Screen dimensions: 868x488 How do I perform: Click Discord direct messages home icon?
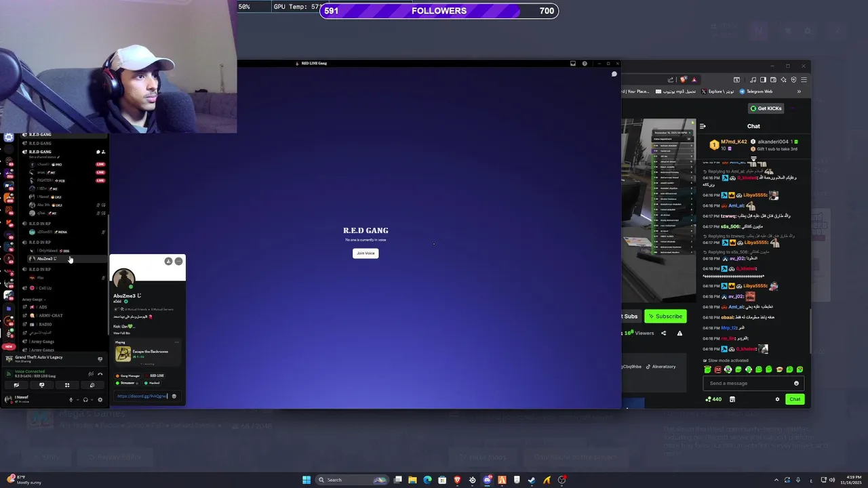[9, 137]
